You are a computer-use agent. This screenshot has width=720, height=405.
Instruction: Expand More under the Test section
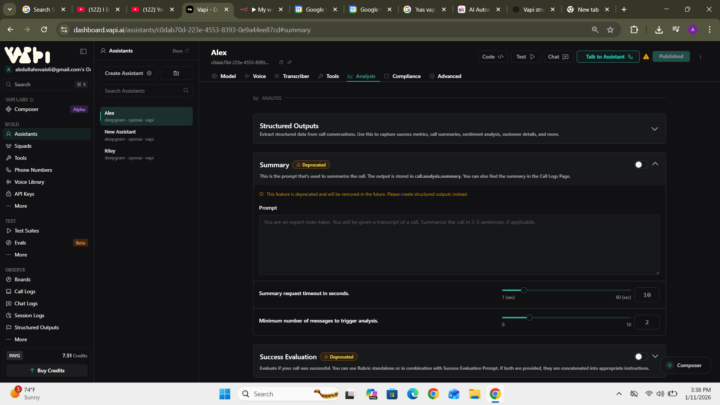(20, 254)
